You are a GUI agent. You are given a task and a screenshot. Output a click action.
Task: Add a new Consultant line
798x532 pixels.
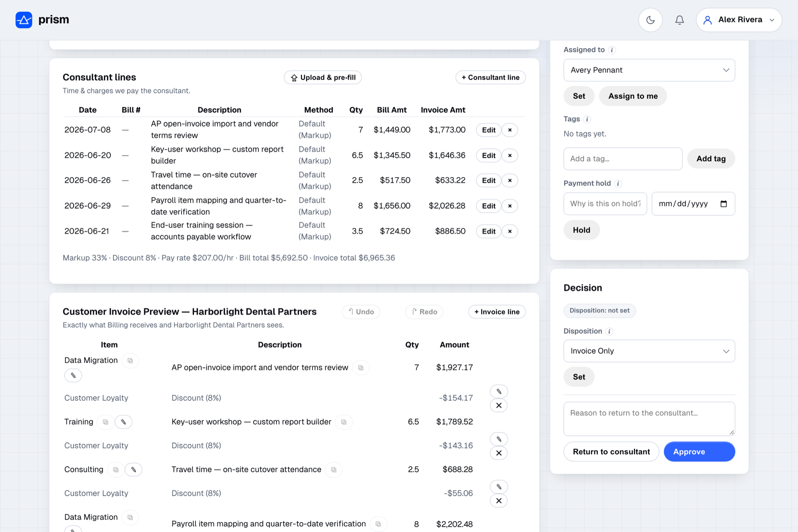point(490,77)
